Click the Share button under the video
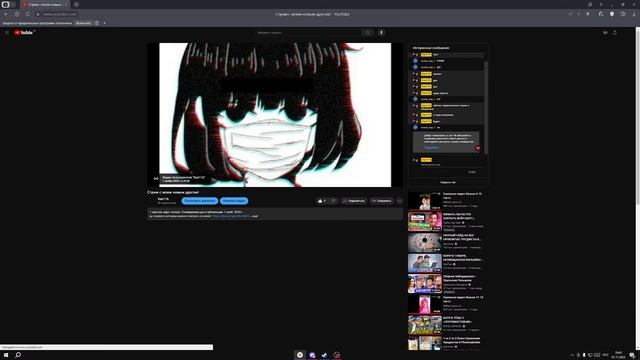The height and width of the screenshot is (360, 640). point(354,201)
